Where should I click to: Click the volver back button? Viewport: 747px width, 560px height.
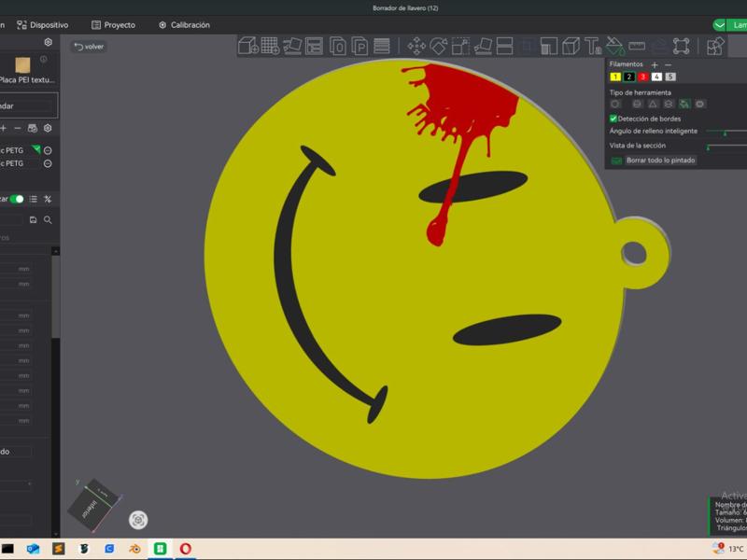(x=89, y=46)
